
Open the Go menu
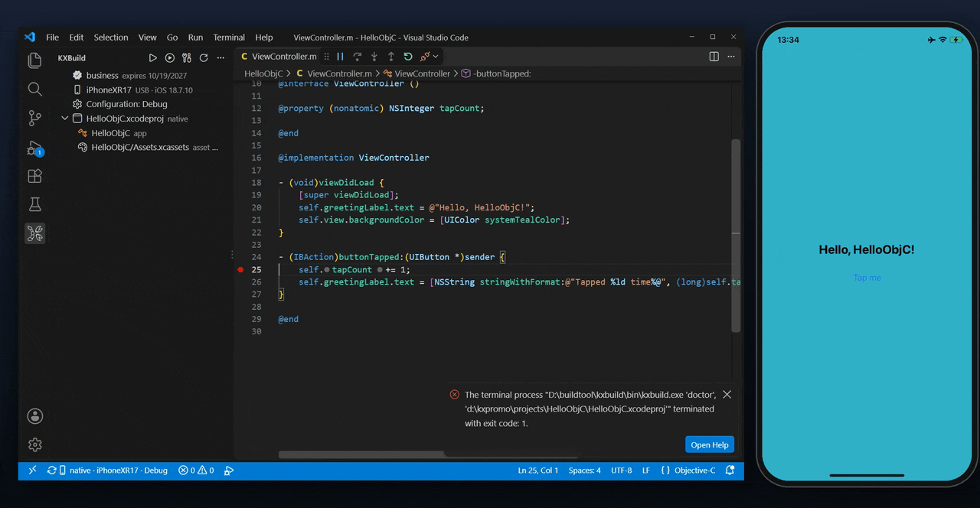pyautogui.click(x=172, y=37)
